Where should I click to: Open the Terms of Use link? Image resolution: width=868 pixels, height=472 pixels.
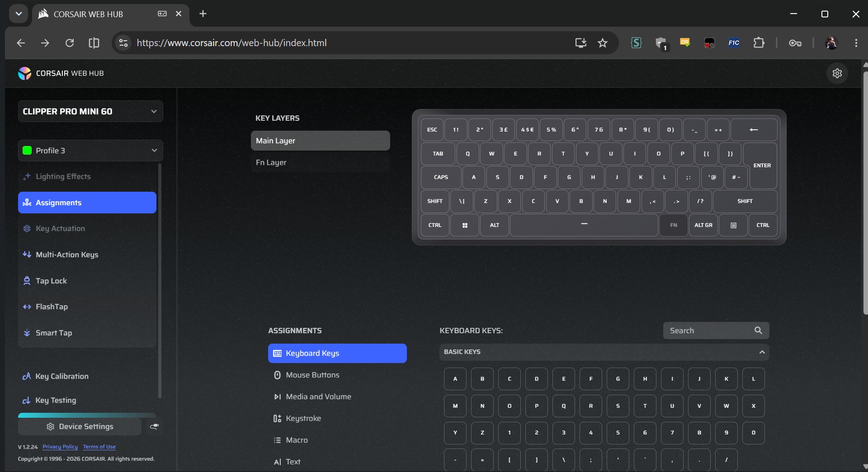(x=99, y=447)
